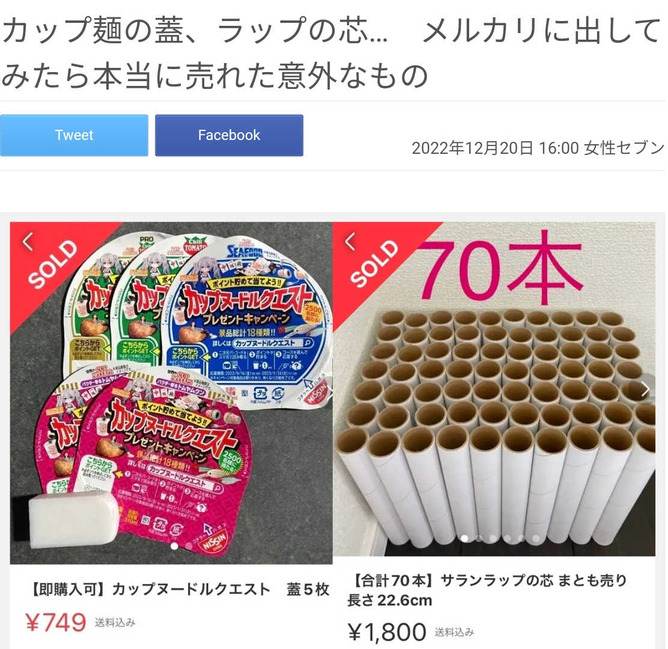Image resolution: width=668 pixels, height=649 pixels.
Task: Share article on Facebook button
Action: [229, 135]
